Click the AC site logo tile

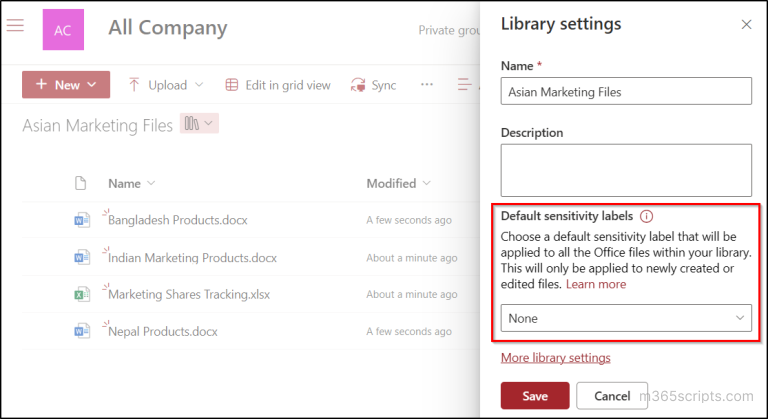click(x=63, y=29)
